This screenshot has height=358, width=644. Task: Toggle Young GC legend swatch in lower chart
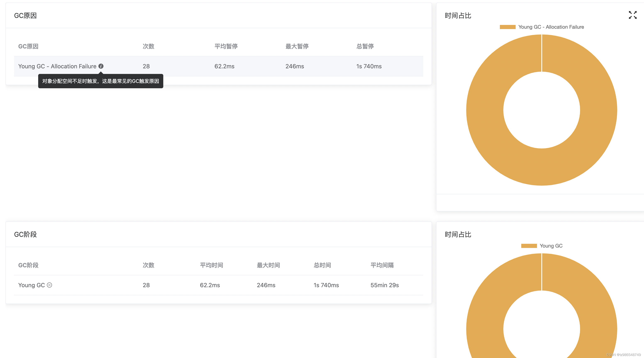point(529,246)
